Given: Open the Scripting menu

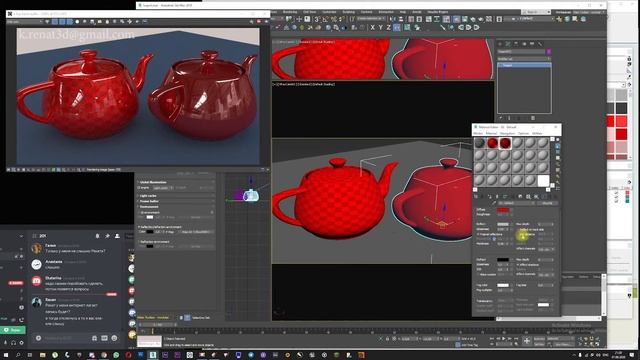Looking at the screenshot, I should pos(348,12).
